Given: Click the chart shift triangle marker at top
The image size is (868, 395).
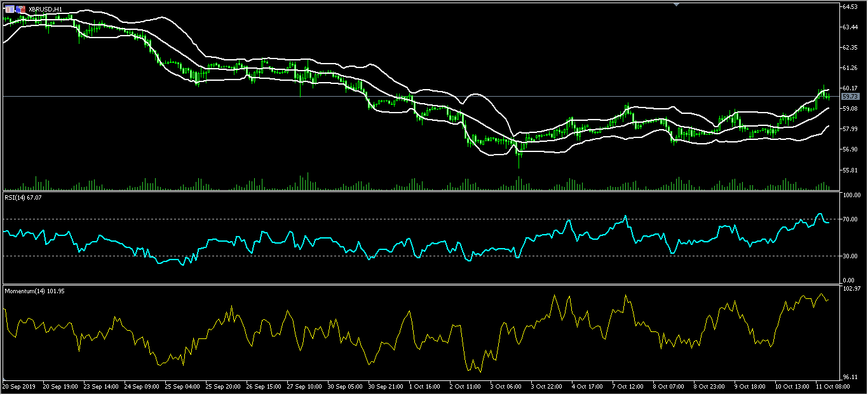Looking at the screenshot, I should pos(676,4).
